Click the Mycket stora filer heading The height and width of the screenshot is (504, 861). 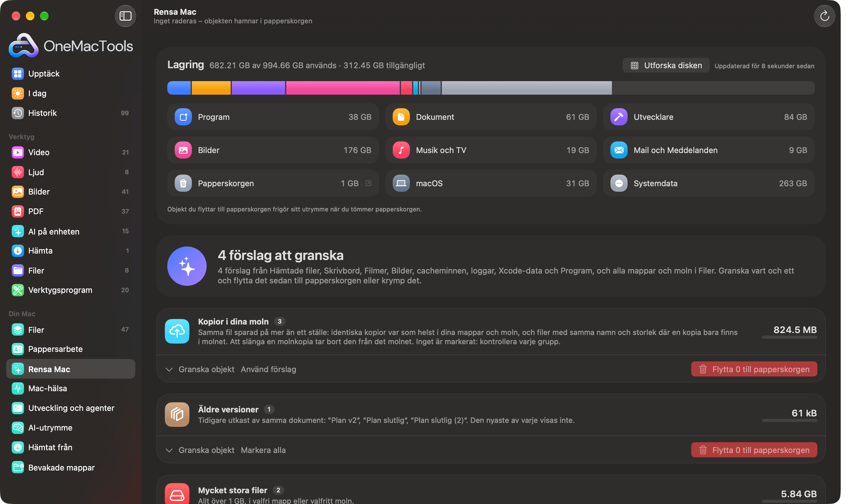tap(232, 490)
